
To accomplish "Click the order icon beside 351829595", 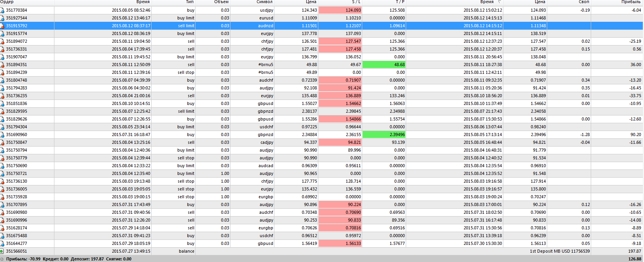I will pos(2,111).
